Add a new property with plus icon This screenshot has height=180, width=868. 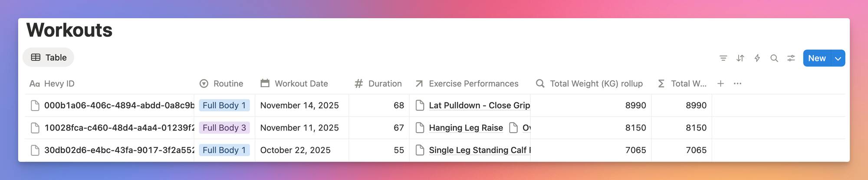720,84
